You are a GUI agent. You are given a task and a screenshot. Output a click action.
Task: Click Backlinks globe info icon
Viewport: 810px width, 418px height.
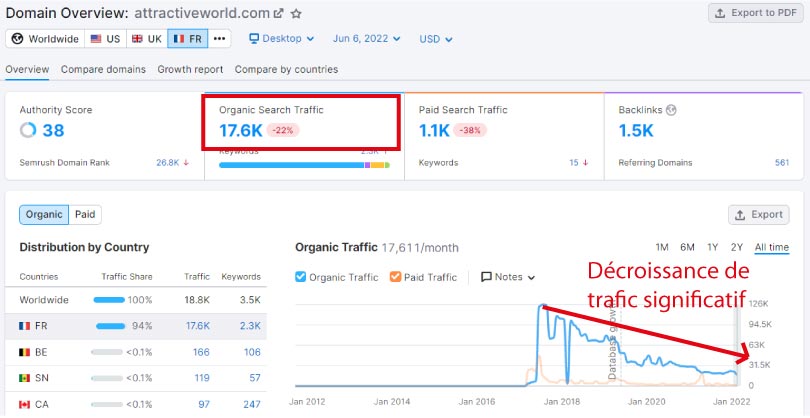[672, 110]
